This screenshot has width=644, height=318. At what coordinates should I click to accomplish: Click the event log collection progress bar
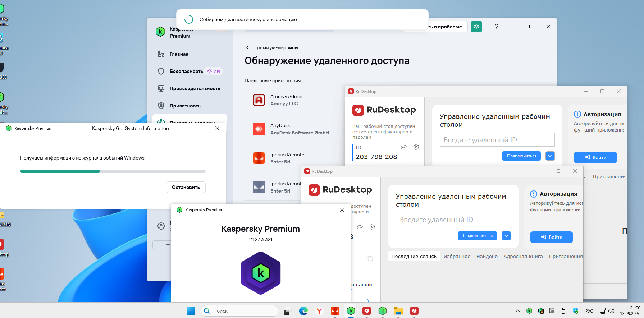click(113, 171)
